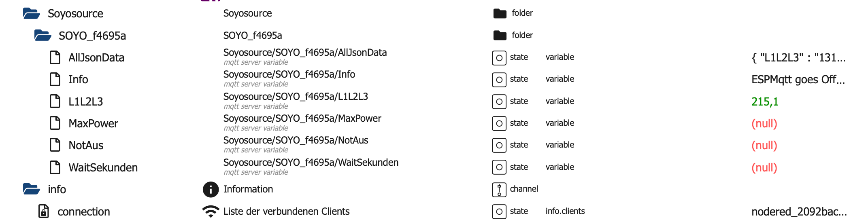Click the wifi icon beside Liste der verbundenen Clients

click(x=211, y=211)
